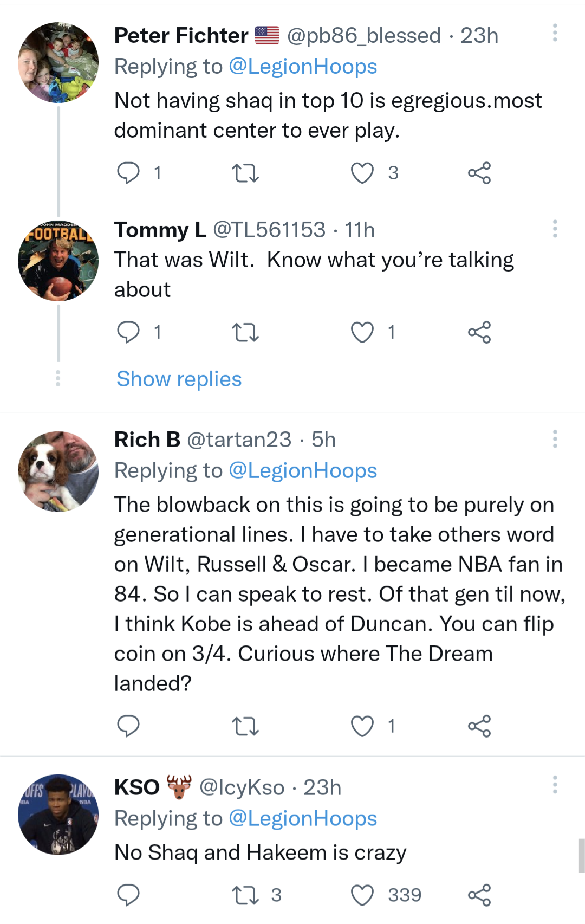Open more menu on Tommy L's tweet
Viewport: 585px width, 924px height.
555,229
